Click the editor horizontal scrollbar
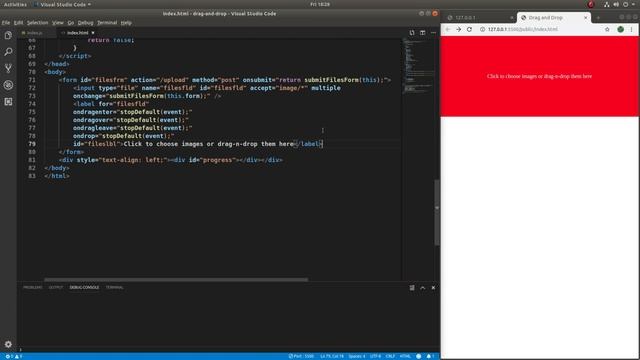This screenshot has height=360, width=640. pyautogui.click(x=176, y=280)
